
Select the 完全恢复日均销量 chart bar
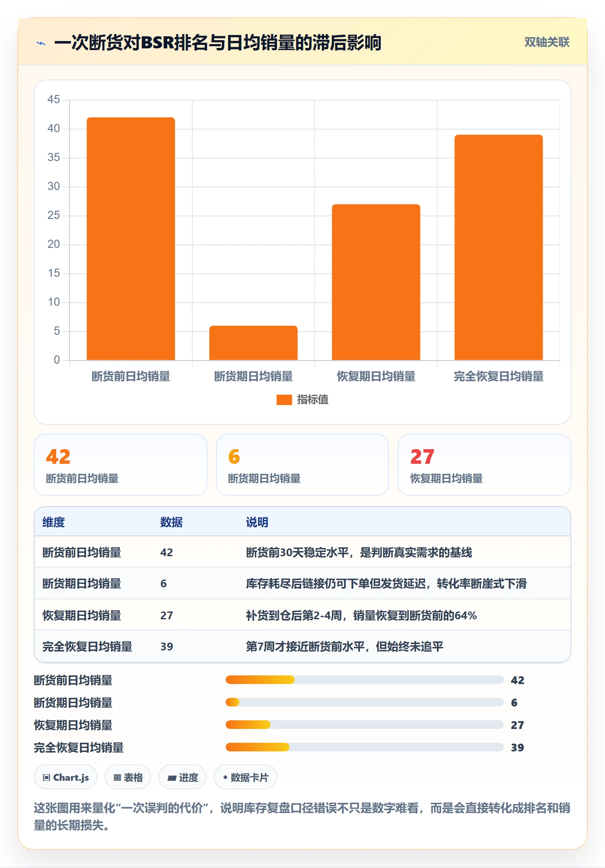pyautogui.click(x=499, y=247)
